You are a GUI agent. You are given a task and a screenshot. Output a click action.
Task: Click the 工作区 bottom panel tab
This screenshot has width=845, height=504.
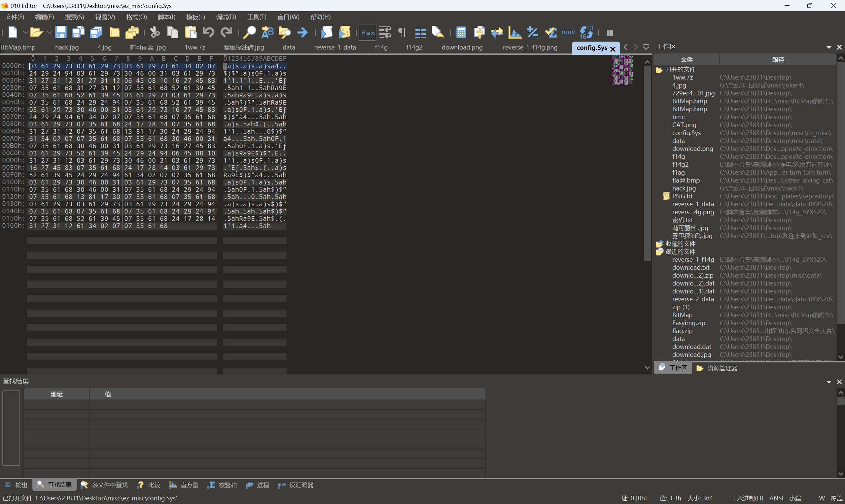[673, 368]
